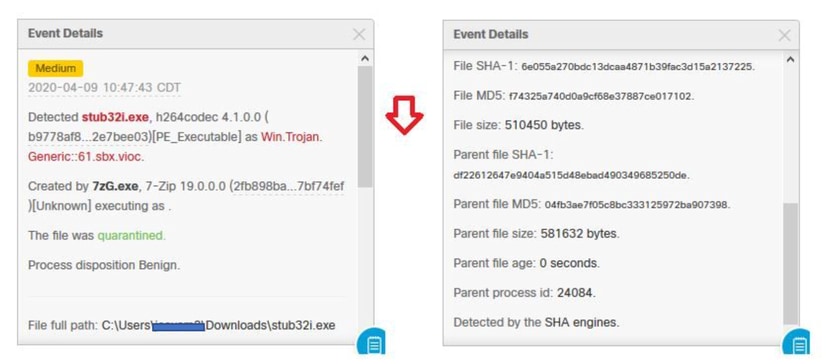
Task: Click the left panel scrollbar thumb
Action: (365, 127)
